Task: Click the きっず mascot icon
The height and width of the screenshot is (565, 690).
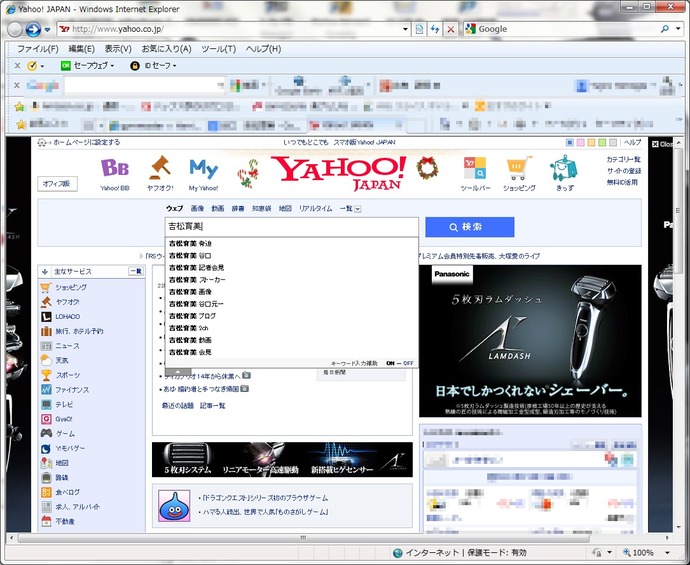Action: point(564,168)
